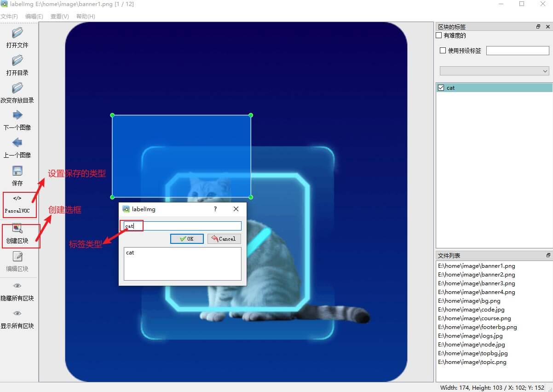Go to previous image (上一个图像)
Viewport: 553px width, 392px height.
pos(17,143)
